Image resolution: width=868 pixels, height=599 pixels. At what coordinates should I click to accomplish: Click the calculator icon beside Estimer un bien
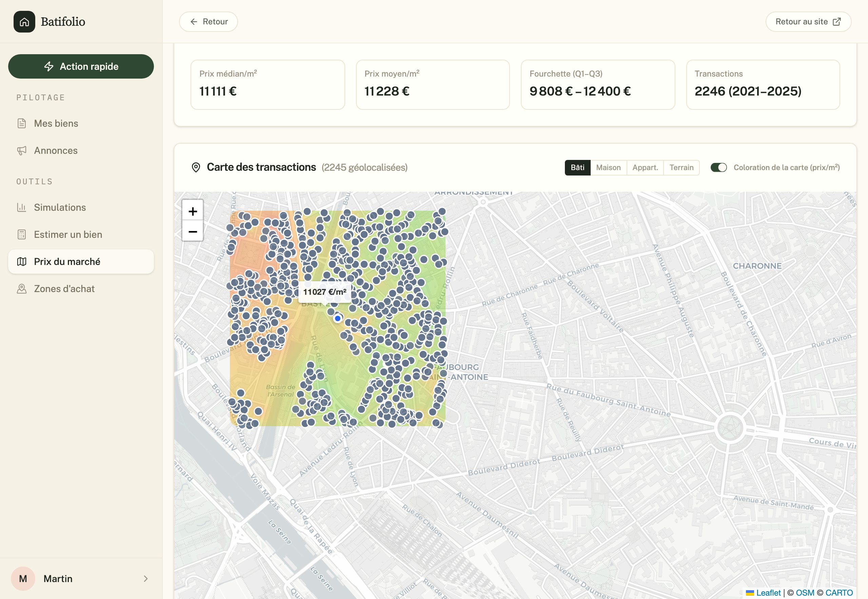click(22, 234)
